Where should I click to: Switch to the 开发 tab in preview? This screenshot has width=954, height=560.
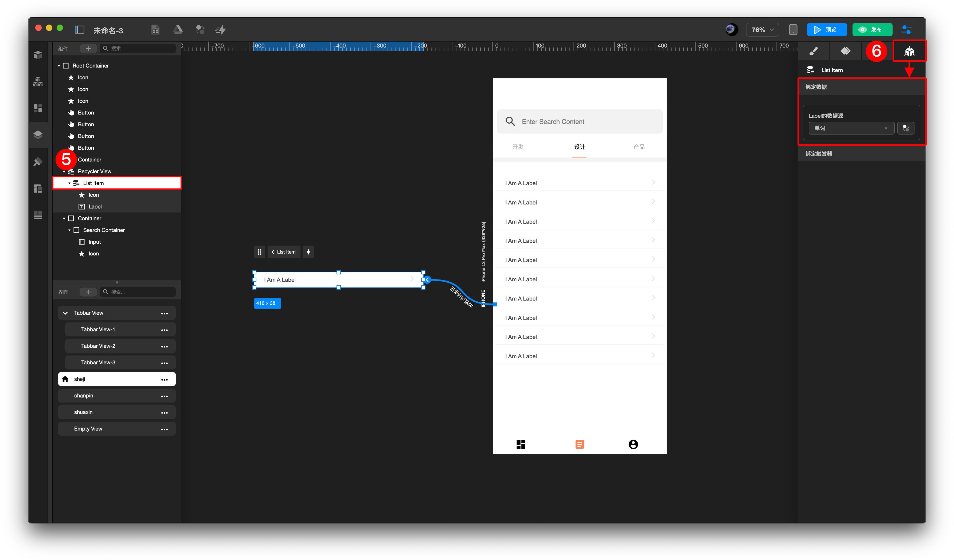[518, 147]
